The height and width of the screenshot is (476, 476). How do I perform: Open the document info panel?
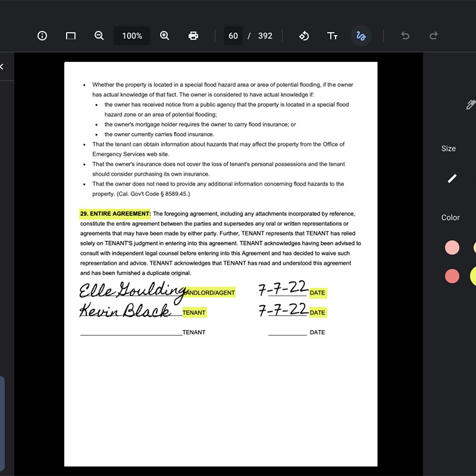point(42,36)
